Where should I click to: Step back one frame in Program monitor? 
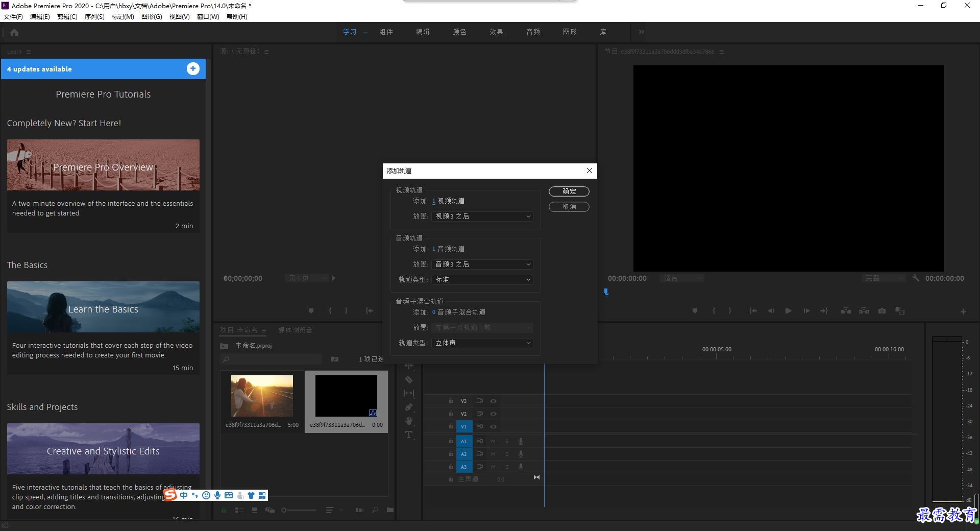click(x=771, y=310)
